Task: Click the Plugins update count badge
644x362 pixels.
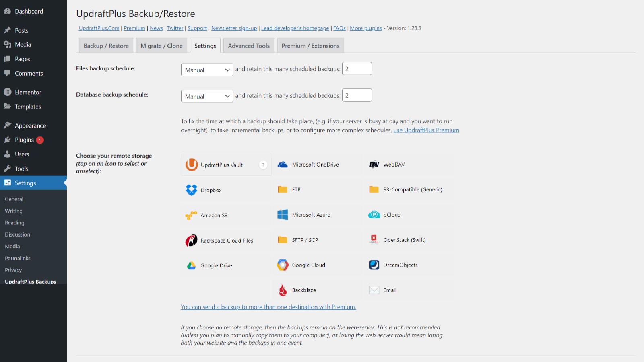Action: [40, 140]
